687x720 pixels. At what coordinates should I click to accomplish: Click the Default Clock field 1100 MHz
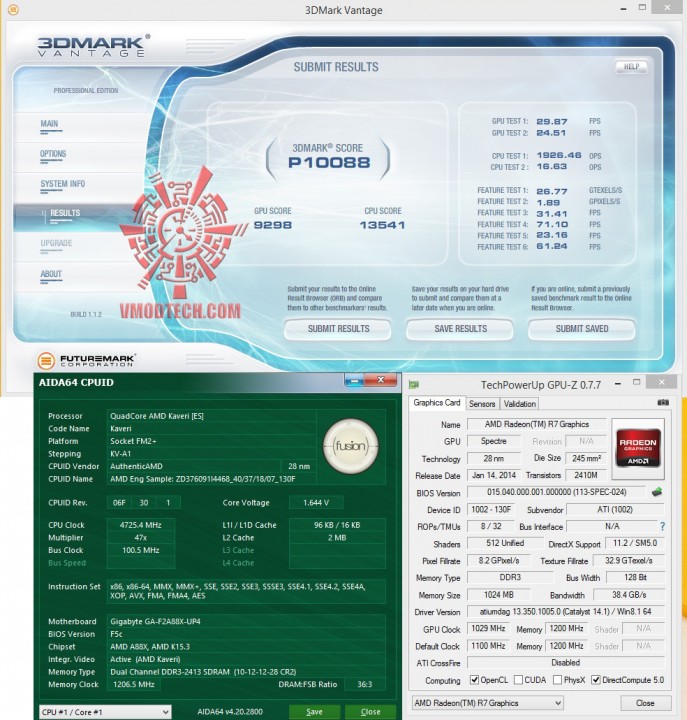click(x=488, y=646)
